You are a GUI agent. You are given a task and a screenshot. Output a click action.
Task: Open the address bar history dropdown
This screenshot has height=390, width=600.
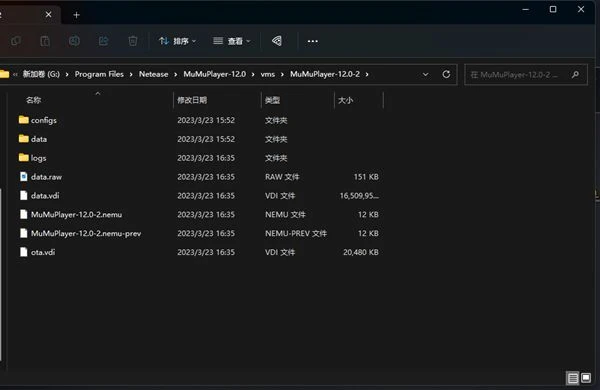tap(426, 74)
